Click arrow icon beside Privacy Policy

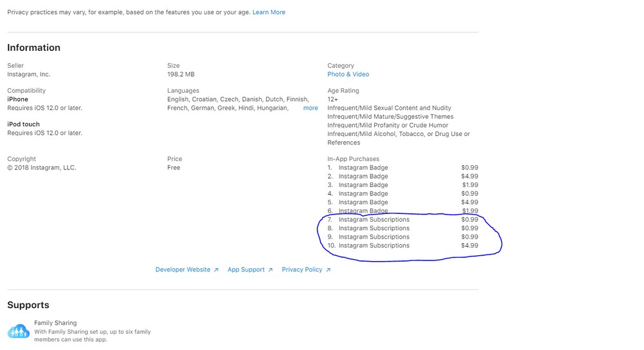328,270
